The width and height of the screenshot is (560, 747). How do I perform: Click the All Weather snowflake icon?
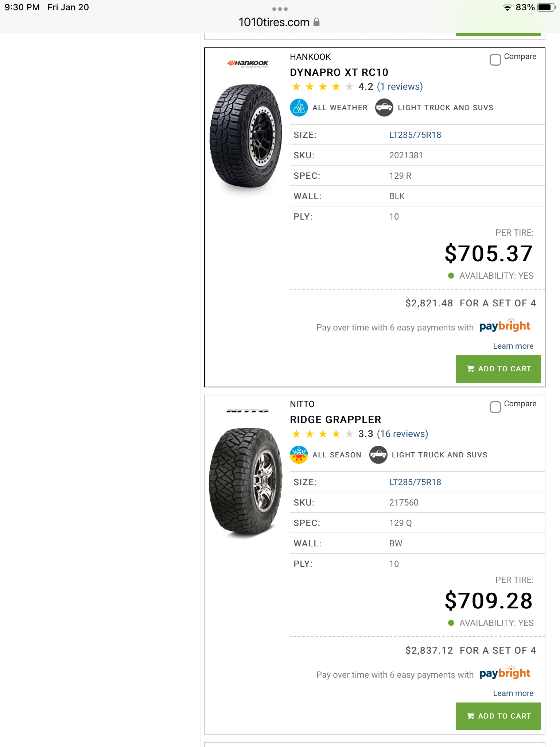click(x=299, y=108)
